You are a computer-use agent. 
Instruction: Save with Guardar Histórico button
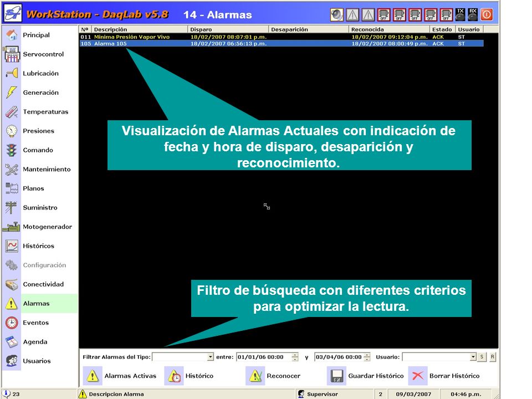[365, 376]
